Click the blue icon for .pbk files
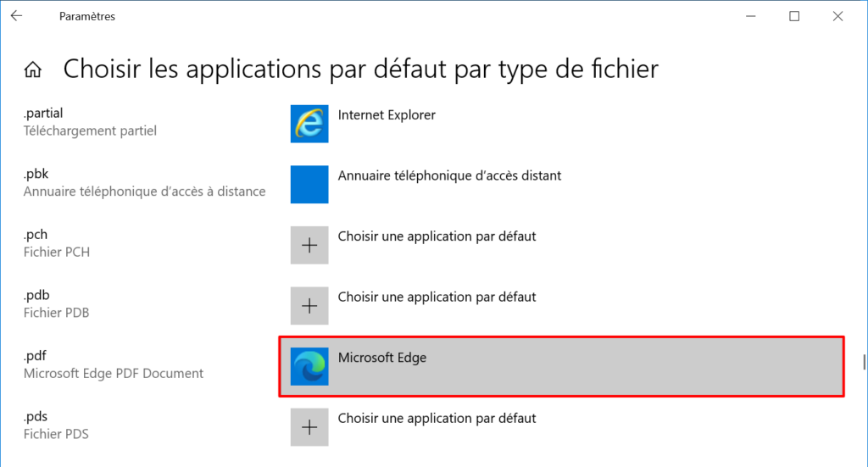Screen dimensions: 868x467 [309, 184]
